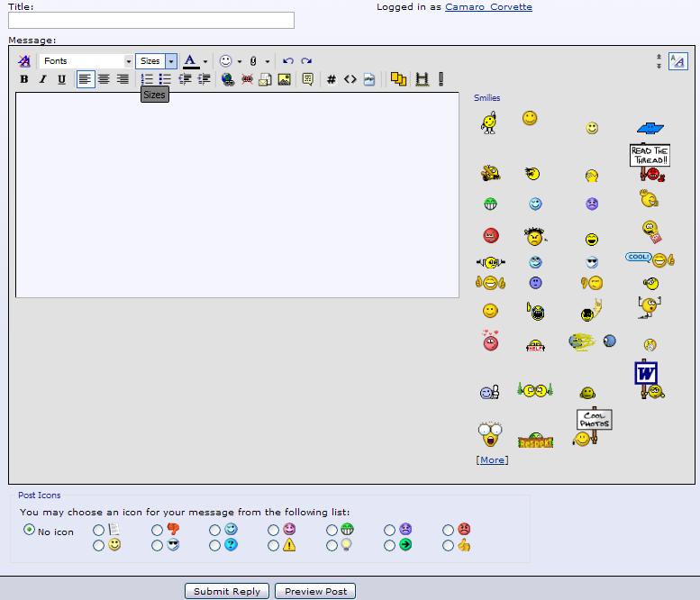This screenshot has width=700, height=600.
Task: Select the thumbs up post icon radio
Action: [448, 546]
